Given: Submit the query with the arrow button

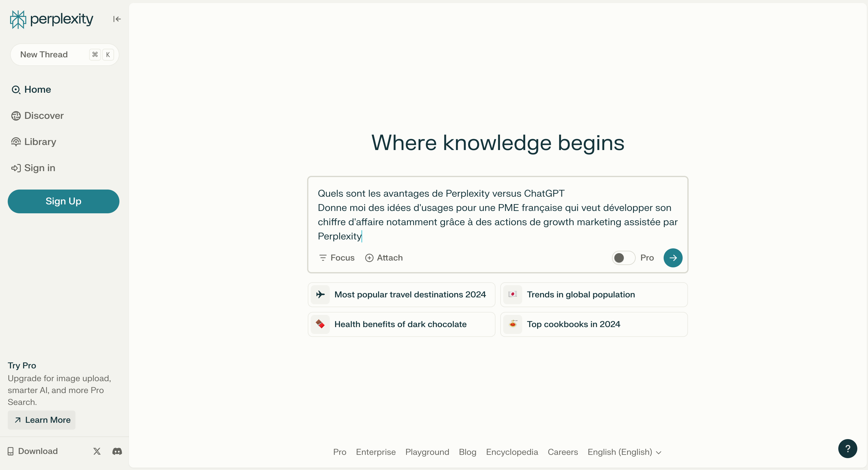Looking at the screenshot, I should coord(673,258).
